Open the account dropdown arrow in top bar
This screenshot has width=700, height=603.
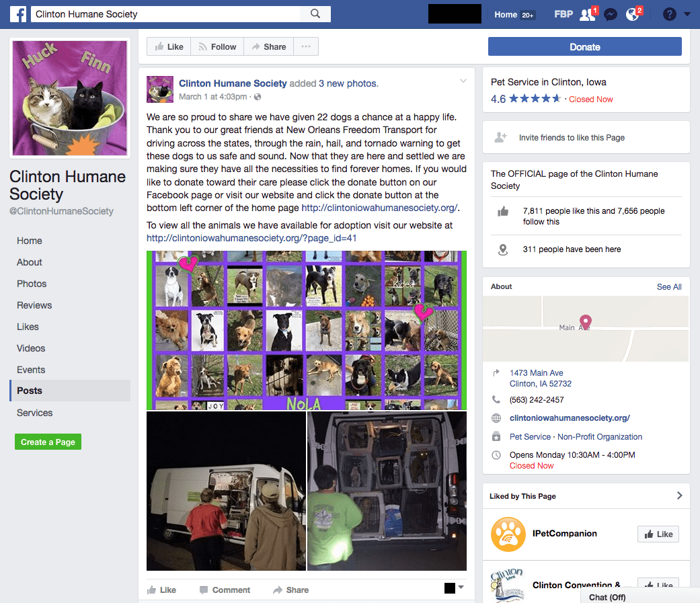(x=687, y=14)
